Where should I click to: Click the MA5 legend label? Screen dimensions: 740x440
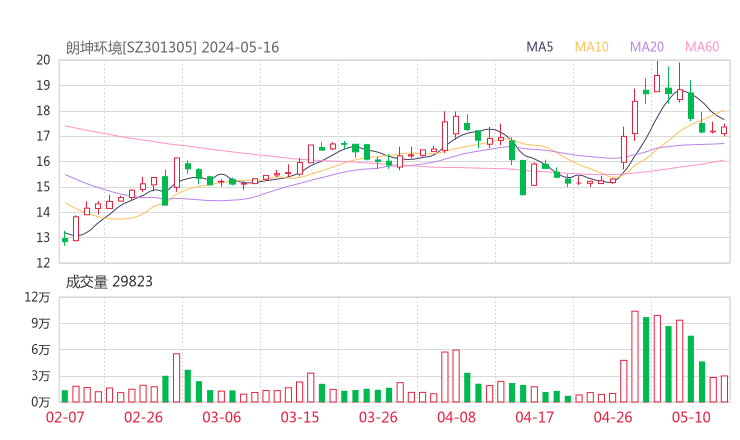pyautogui.click(x=539, y=47)
